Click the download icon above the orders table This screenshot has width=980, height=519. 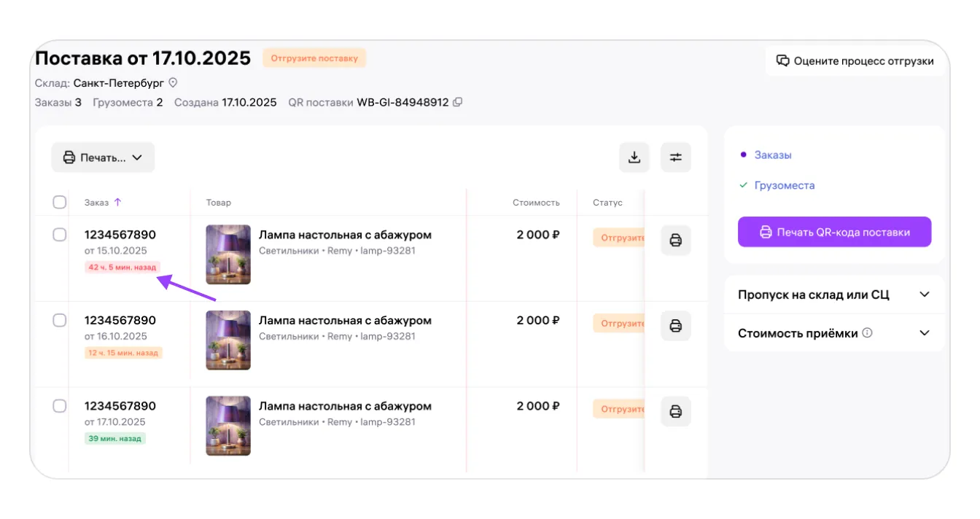point(634,157)
